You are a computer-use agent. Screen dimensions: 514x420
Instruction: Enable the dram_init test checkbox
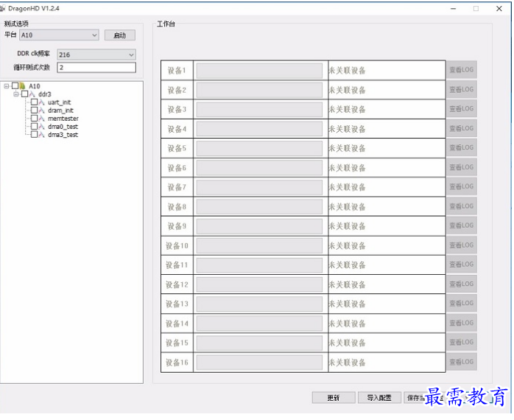(x=34, y=111)
